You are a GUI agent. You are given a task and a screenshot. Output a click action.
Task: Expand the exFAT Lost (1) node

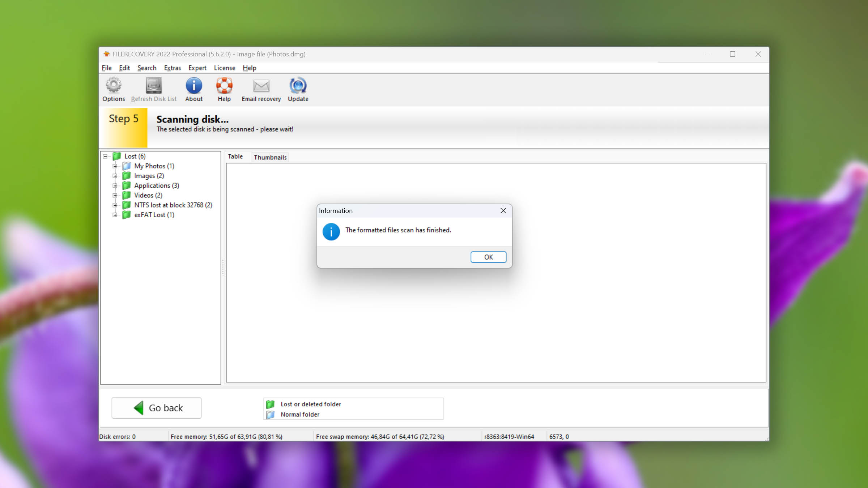click(x=115, y=215)
